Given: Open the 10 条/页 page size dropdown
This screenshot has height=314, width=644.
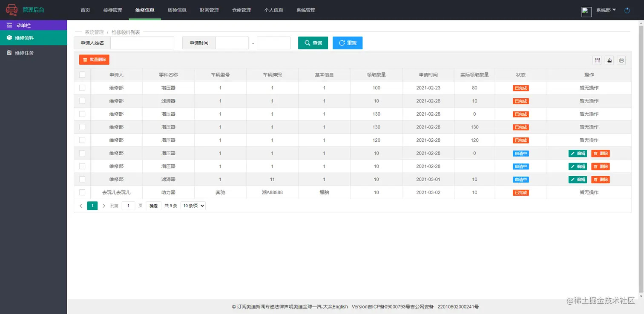Looking at the screenshot, I should (x=193, y=206).
